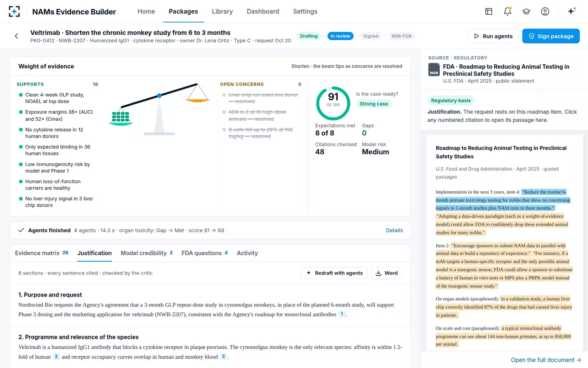Image resolution: width=588 pixels, height=368 pixels.
Task: Open the Home menu
Action: click(x=146, y=11)
